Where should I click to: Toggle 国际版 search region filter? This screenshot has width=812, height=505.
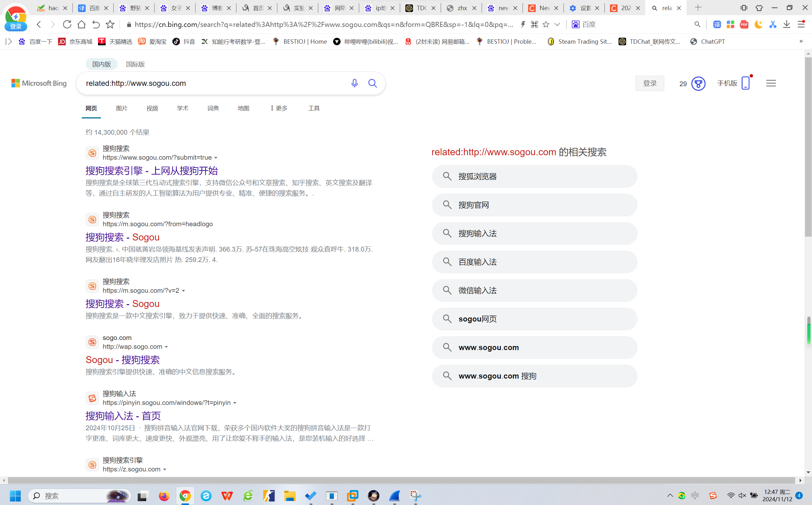135,64
